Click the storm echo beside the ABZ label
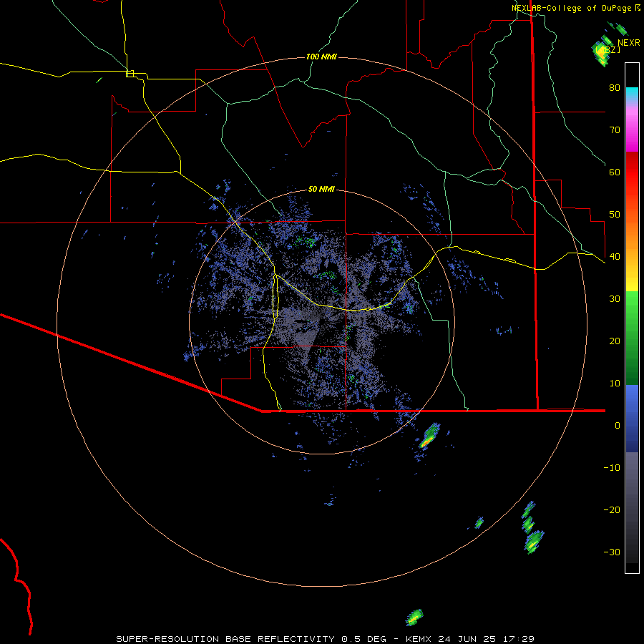 coord(602,52)
